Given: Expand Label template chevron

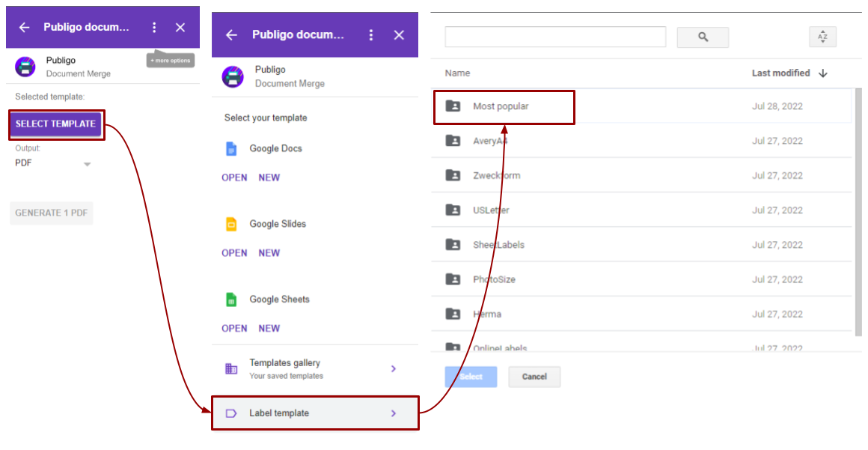Looking at the screenshot, I should pyautogui.click(x=394, y=413).
